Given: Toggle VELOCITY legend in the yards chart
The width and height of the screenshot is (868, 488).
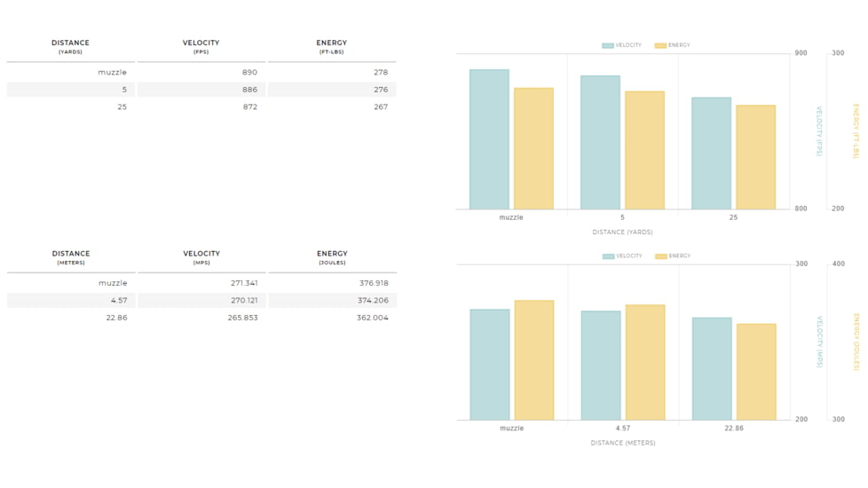Looking at the screenshot, I should point(622,45).
